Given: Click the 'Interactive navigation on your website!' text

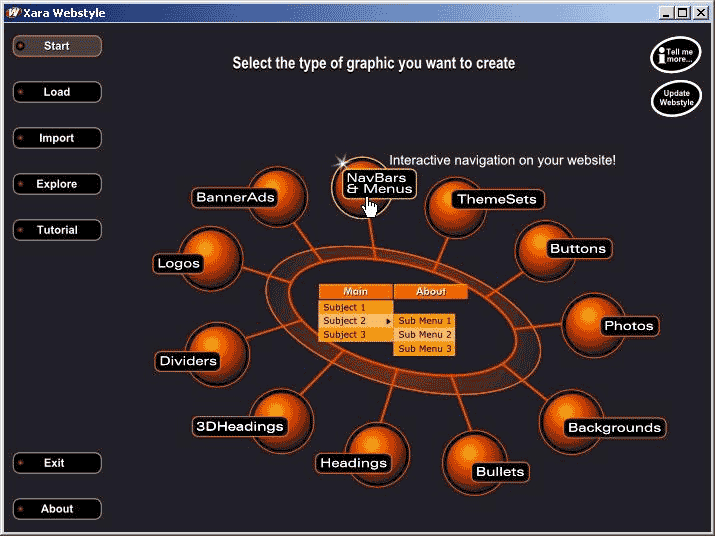Looking at the screenshot, I should [x=502, y=160].
